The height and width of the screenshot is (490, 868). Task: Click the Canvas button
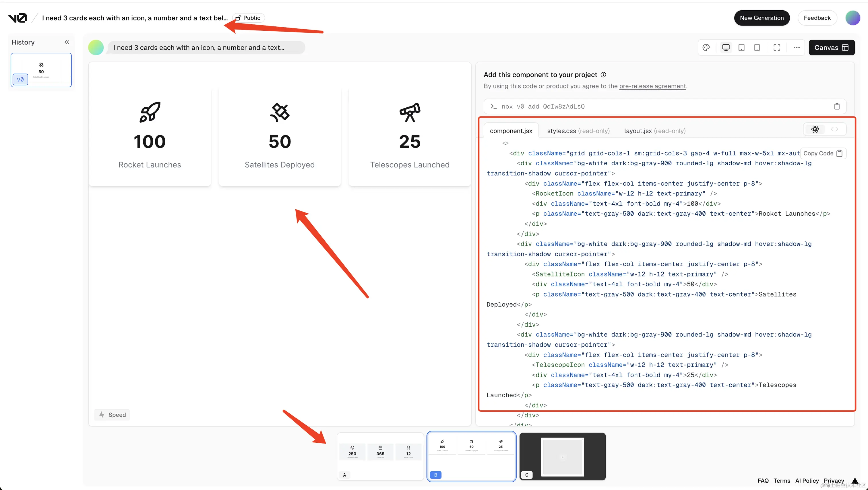click(832, 48)
